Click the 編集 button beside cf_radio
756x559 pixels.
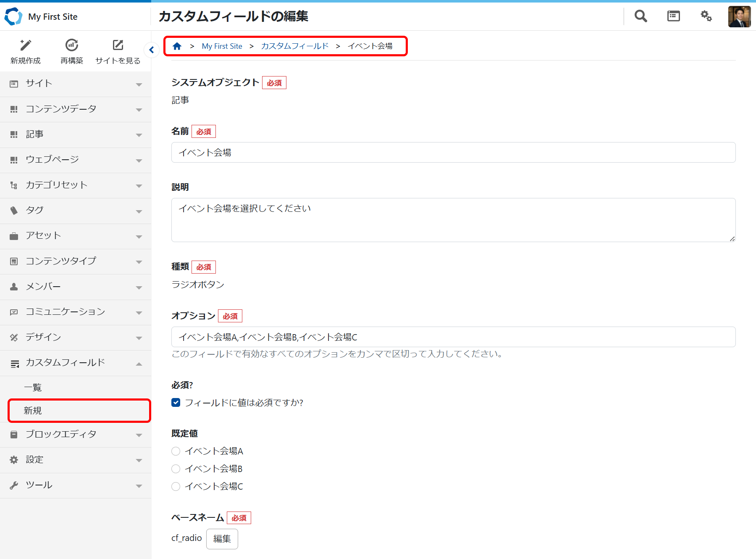(x=222, y=538)
